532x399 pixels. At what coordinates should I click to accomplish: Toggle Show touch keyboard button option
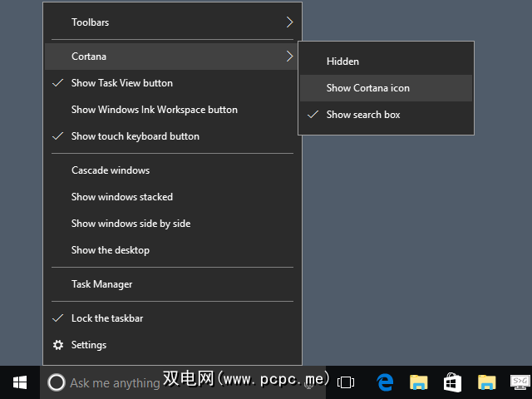click(135, 136)
